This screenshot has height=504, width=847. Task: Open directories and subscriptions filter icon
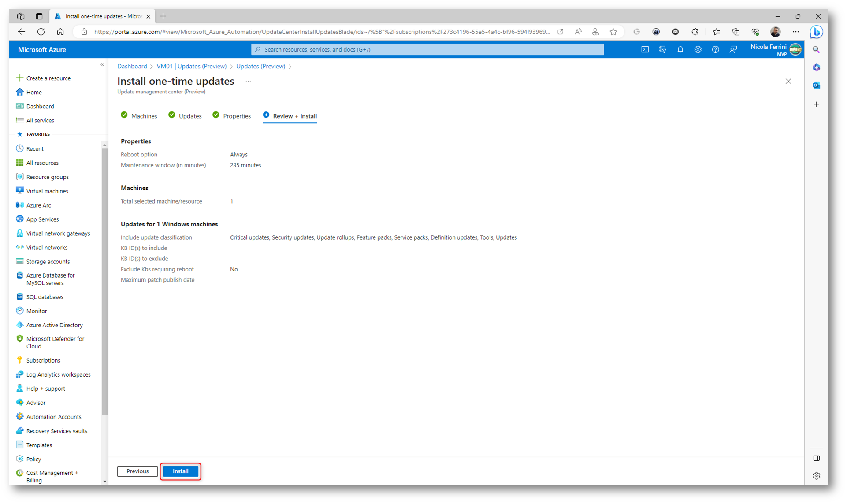[662, 50]
